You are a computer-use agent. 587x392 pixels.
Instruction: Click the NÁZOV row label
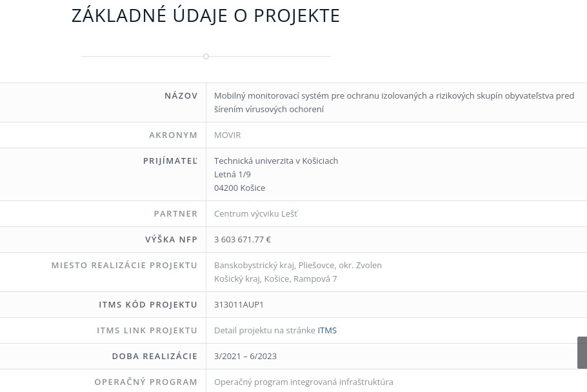click(181, 95)
